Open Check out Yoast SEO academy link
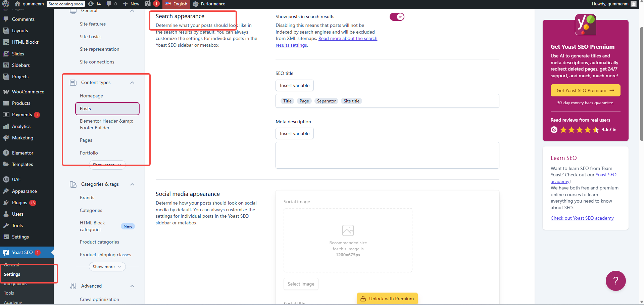Screen dimensions: 644x305 pyautogui.click(x=582, y=218)
